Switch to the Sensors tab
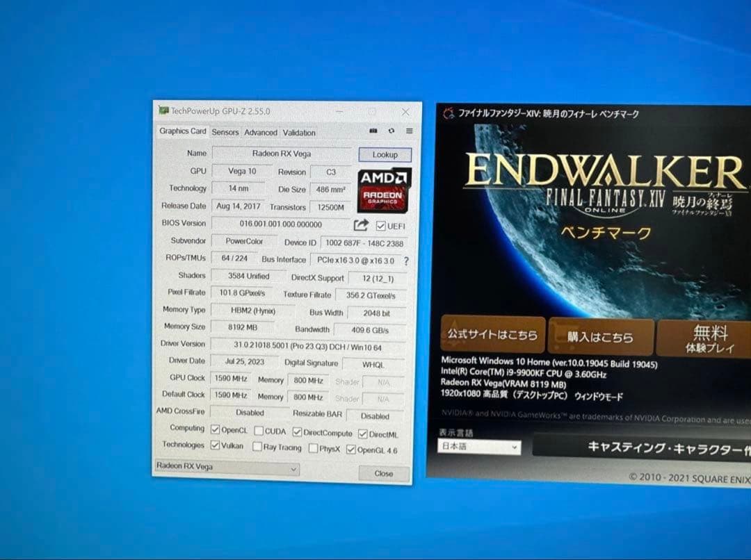The width and height of the screenshot is (751, 560). 225,132
